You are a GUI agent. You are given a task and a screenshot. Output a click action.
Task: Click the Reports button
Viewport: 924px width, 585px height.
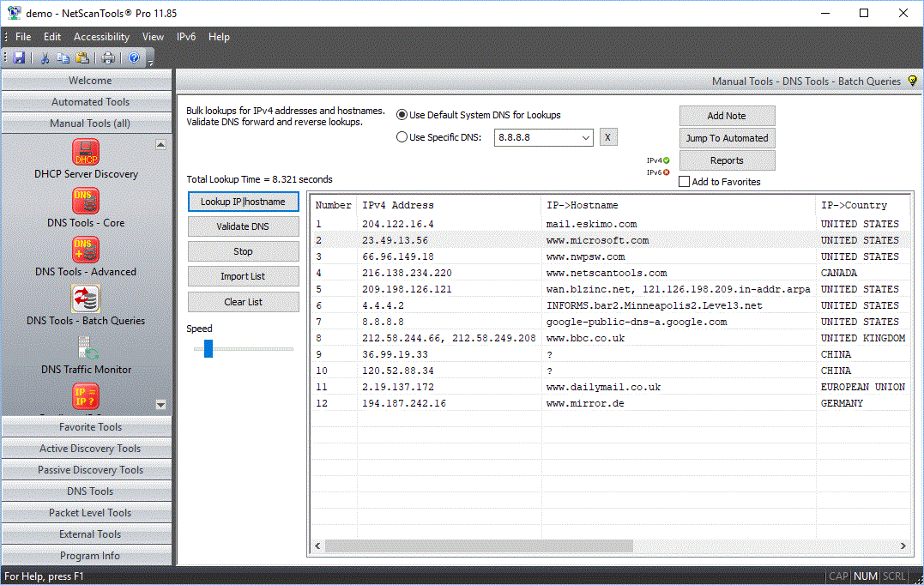pos(727,160)
